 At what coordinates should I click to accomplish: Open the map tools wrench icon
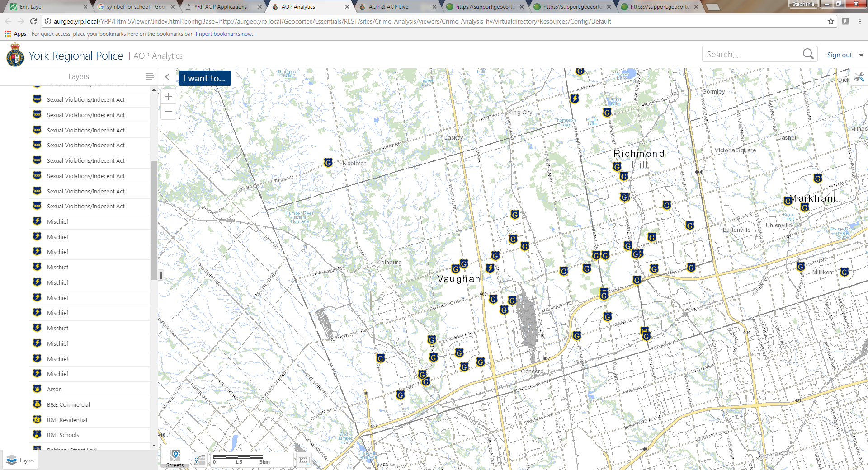click(x=859, y=77)
